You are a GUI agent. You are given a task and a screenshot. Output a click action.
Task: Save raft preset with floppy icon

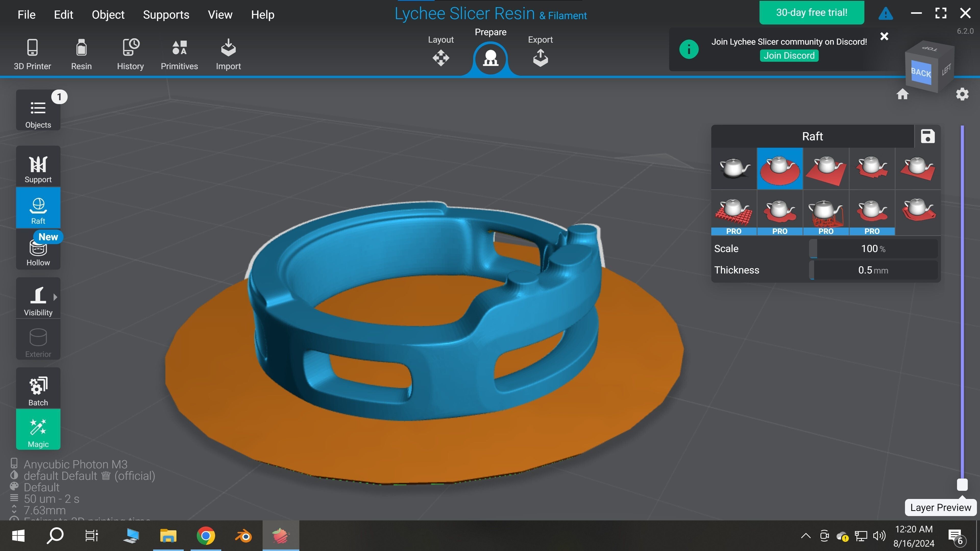click(x=927, y=136)
